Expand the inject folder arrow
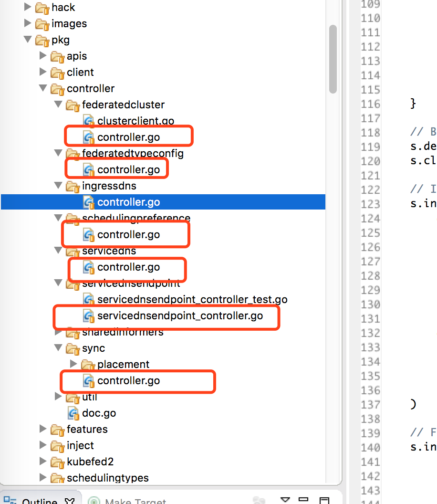 (x=43, y=445)
